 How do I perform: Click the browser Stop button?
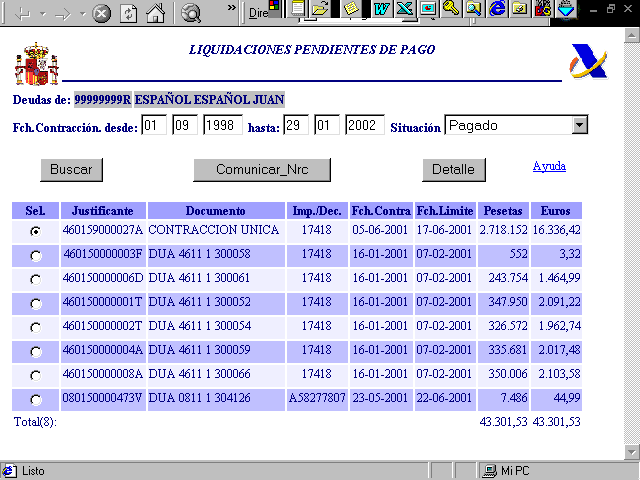click(x=102, y=14)
